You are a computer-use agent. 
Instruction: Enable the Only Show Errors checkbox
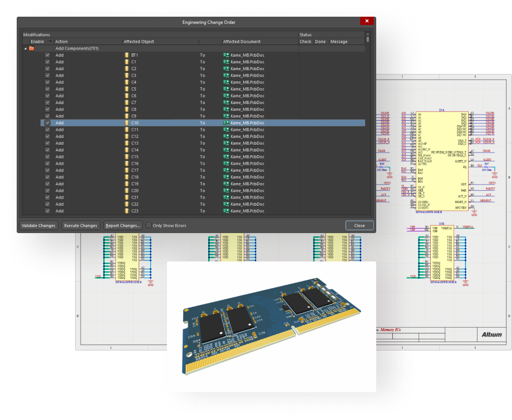tap(149, 225)
